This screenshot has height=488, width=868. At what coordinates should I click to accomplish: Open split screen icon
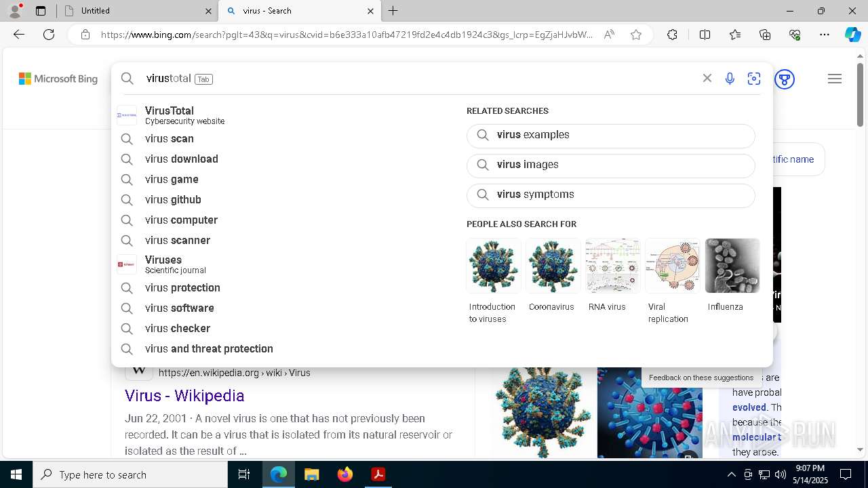click(x=705, y=35)
